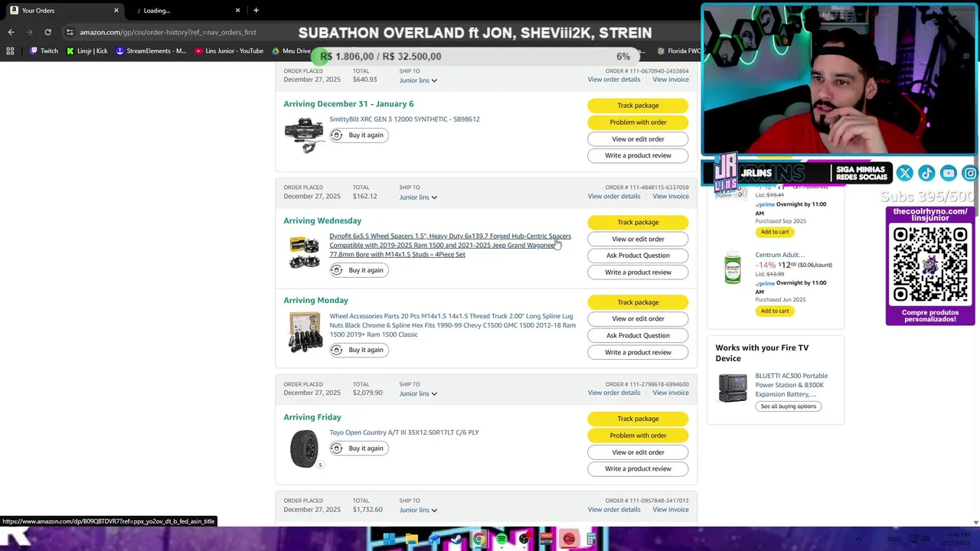The height and width of the screenshot is (551, 980).
Task: Open SmittyBilt XRC GEN 3 12000 product link
Action: (404, 119)
